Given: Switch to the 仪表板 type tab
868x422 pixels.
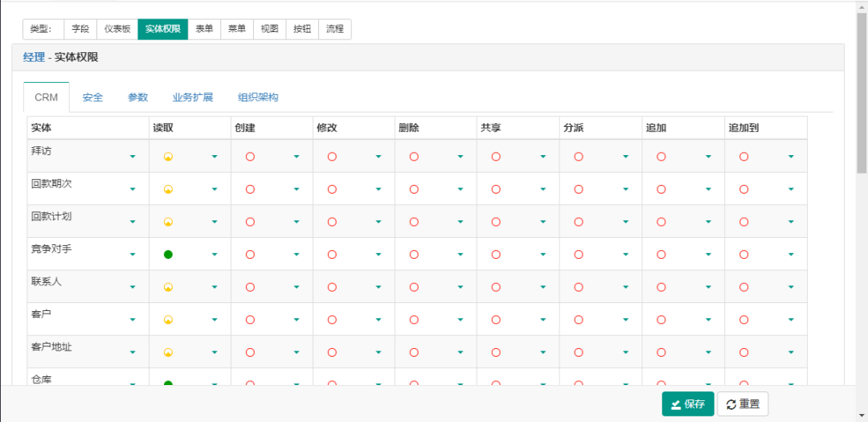Looking at the screenshot, I should [x=117, y=30].
